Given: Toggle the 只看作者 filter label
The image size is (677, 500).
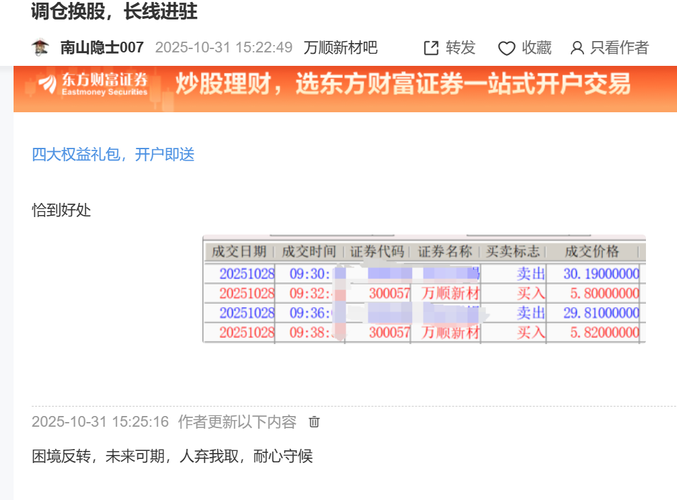Looking at the screenshot, I should coord(620,47).
